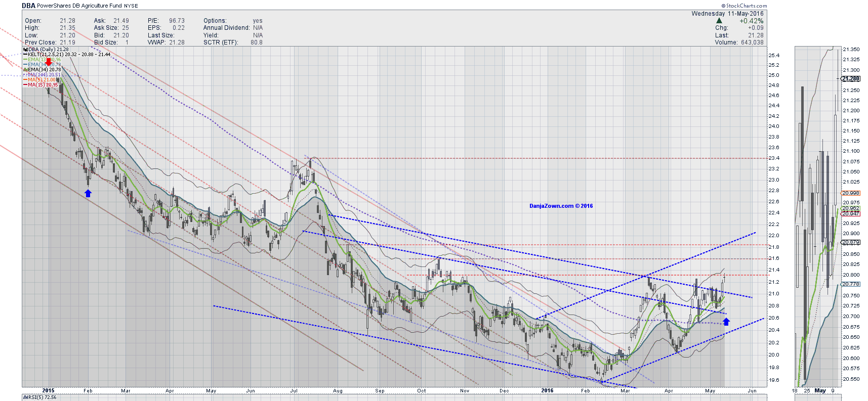Click the Oct label on the time axis
Image resolution: width=868 pixels, height=401 pixels.
click(422, 391)
